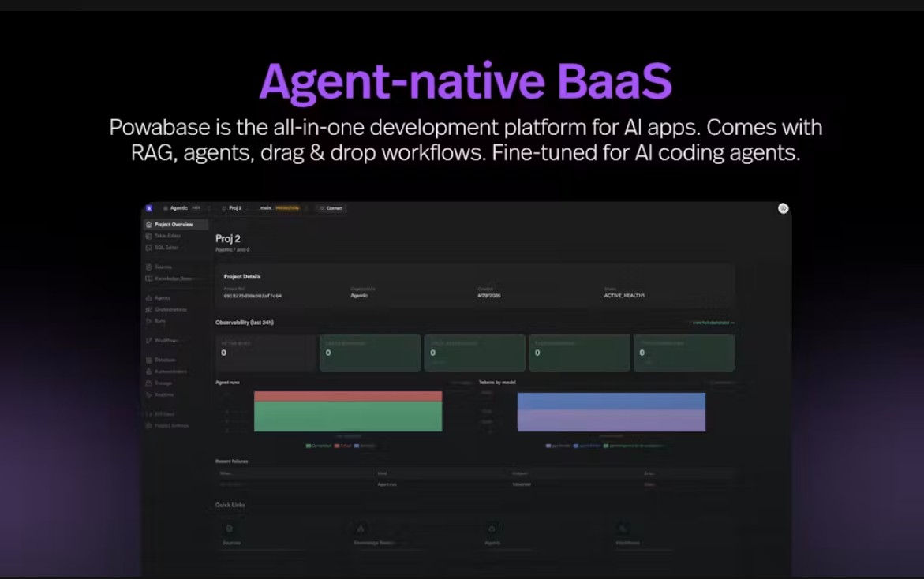Click the Database sidebar icon

(149, 360)
